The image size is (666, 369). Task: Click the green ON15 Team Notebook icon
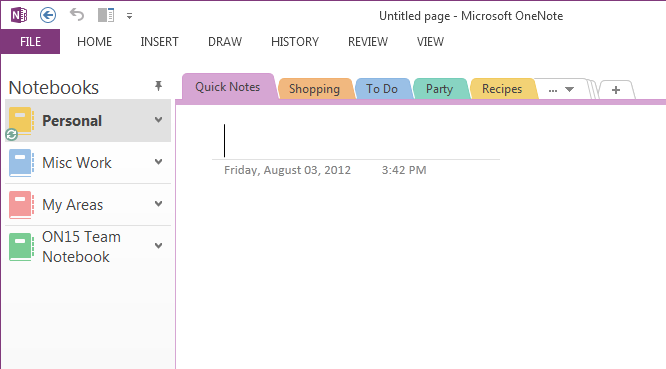(x=21, y=247)
